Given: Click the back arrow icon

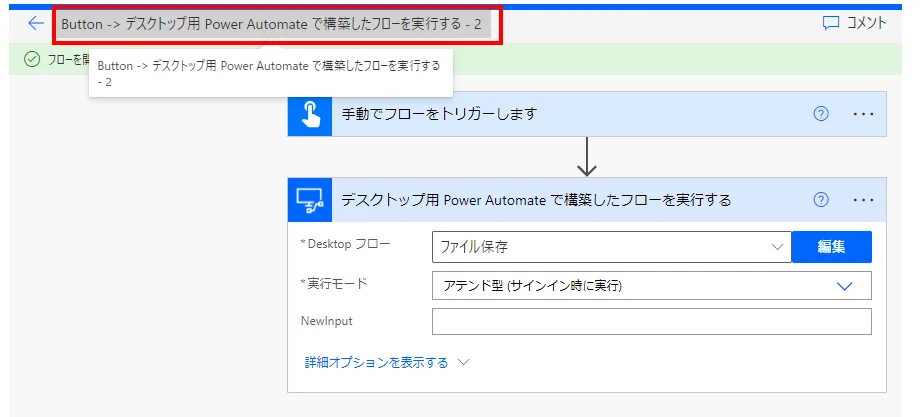Looking at the screenshot, I should [x=36, y=23].
